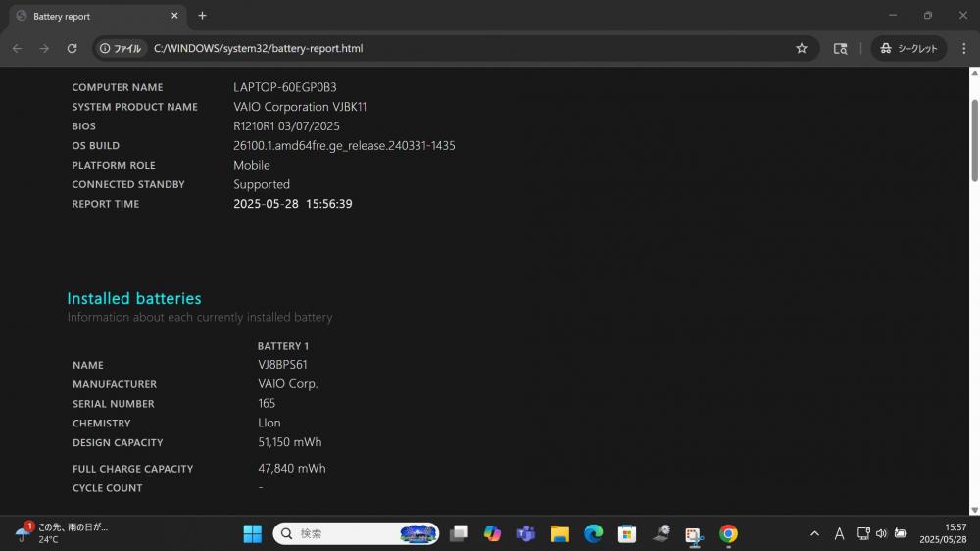
Task: Click the scrollbar down arrow
Action: [x=974, y=510]
